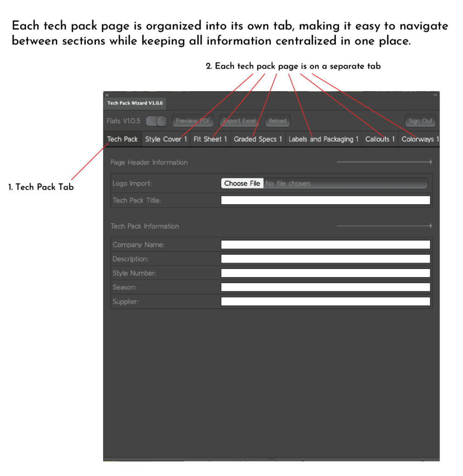Select the Tech Pack tab
463x476 pixels.
[x=122, y=139]
